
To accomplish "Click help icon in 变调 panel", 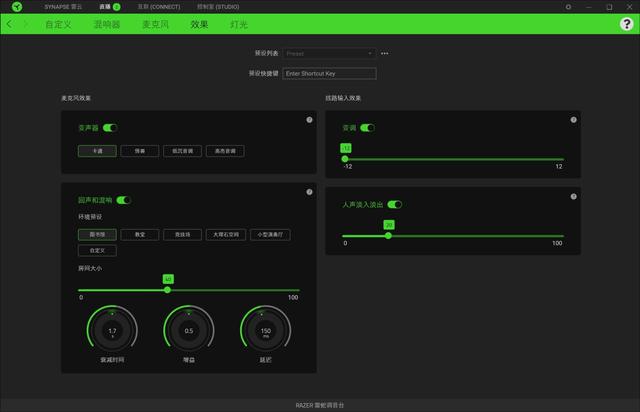I will (x=573, y=120).
